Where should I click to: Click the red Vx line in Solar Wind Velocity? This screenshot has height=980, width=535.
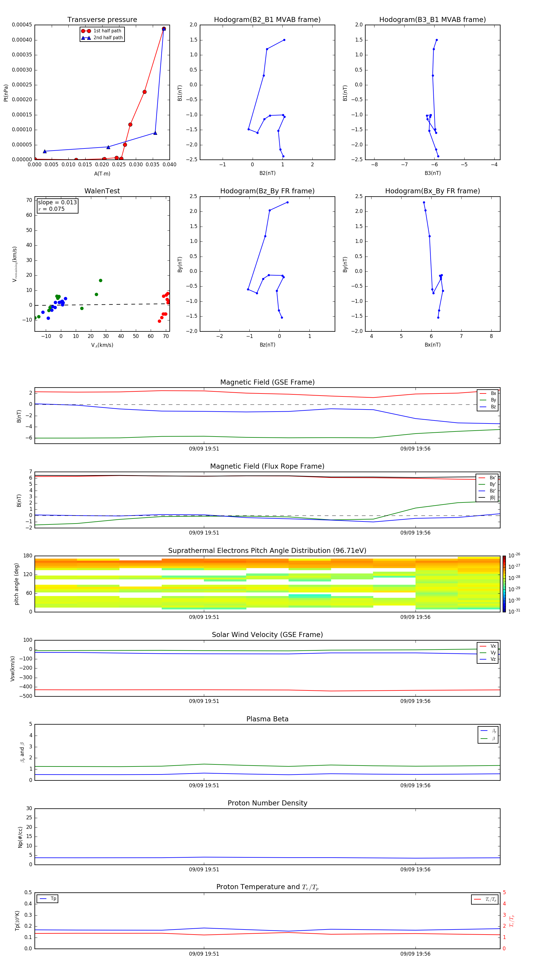[x=267, y=690]
